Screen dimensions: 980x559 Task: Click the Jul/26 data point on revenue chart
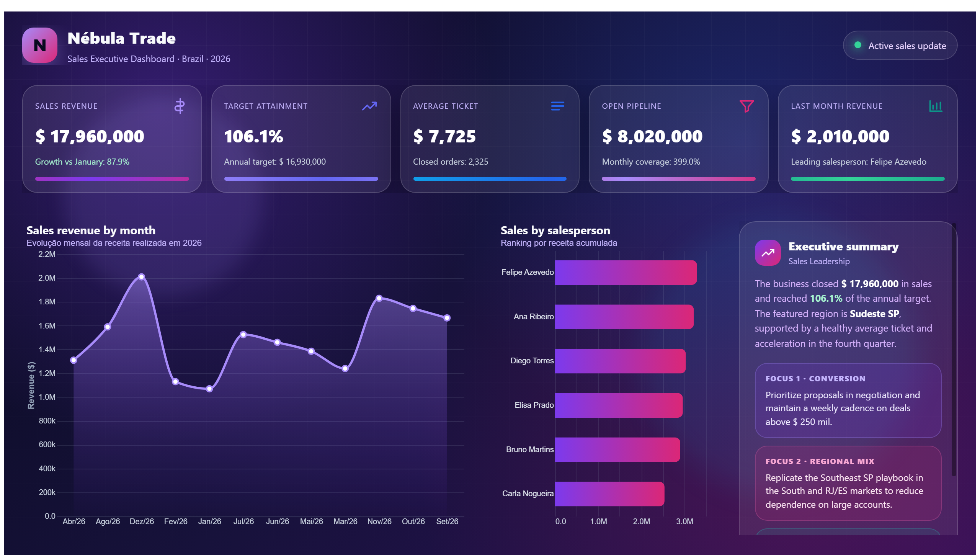click(x=243, y=335)
